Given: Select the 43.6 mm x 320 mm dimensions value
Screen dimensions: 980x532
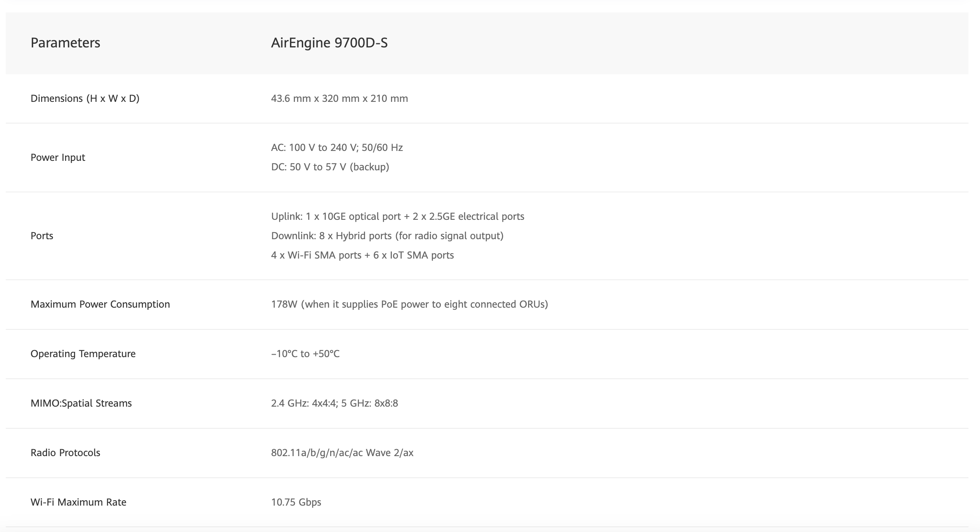Looking at the screenshot, I should 339,99.
